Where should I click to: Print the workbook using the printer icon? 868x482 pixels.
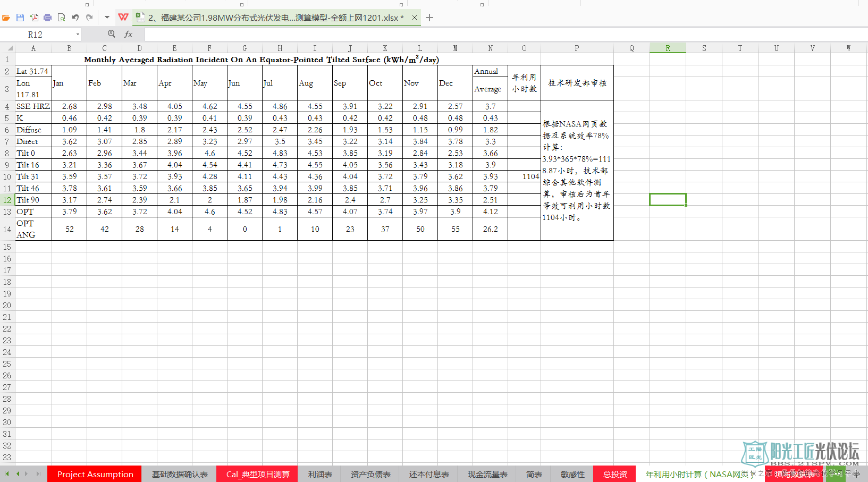tap(48, 18)
